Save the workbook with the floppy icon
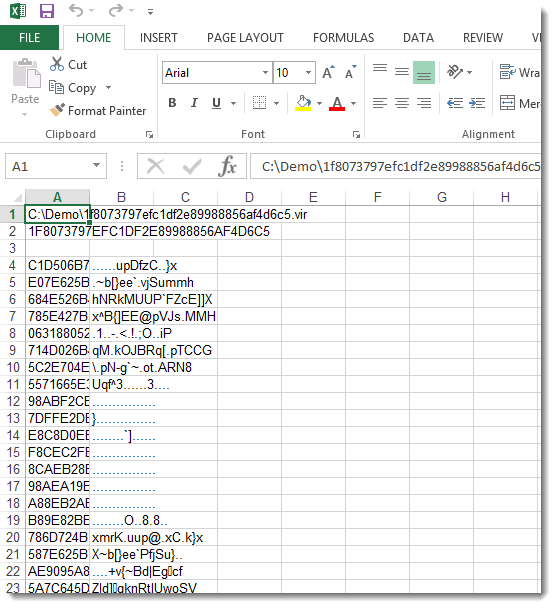The height and width of the screenshot is (608, 556). 47,11
